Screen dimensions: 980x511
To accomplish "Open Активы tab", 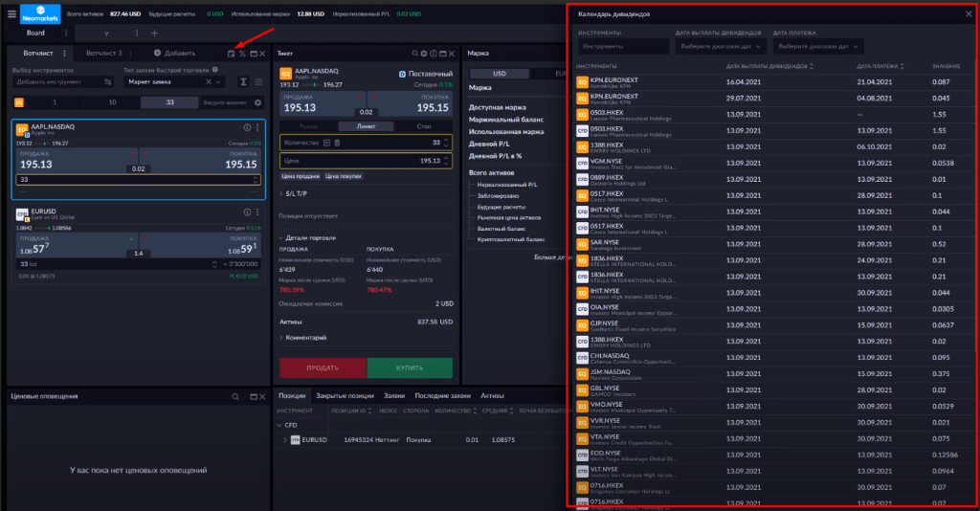I will coord(492,396).
